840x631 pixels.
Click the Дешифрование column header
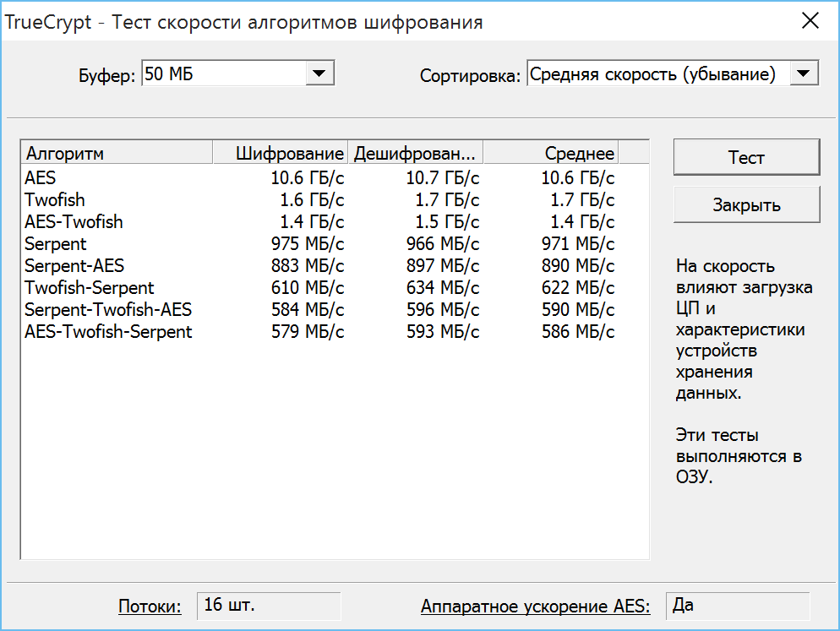[x=415, y=153]
